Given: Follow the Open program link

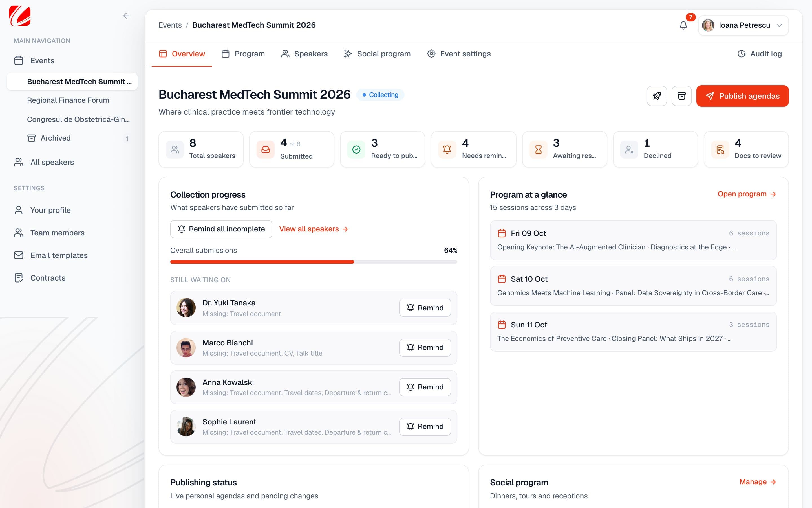Looking at the screenshot, I should pyautogui.click(x=747, y=194).
